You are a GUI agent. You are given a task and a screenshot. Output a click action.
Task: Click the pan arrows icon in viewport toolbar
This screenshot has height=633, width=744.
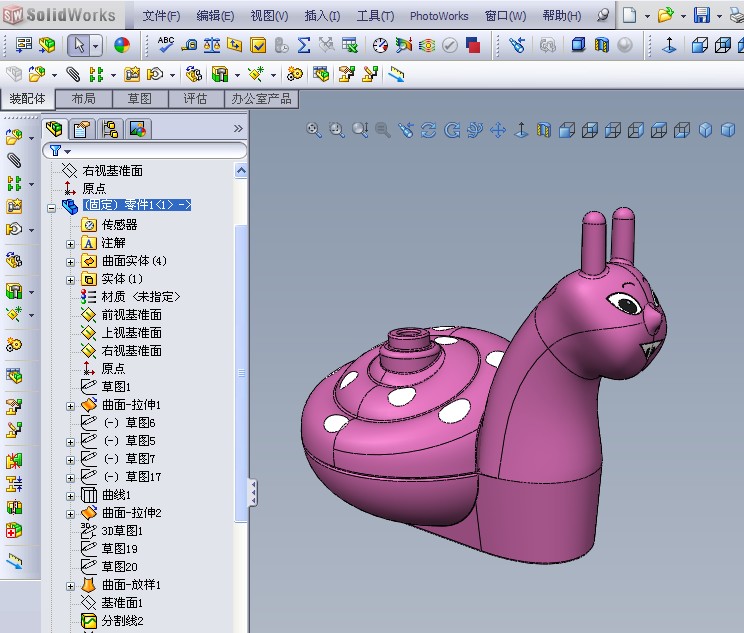coord(498,130)
